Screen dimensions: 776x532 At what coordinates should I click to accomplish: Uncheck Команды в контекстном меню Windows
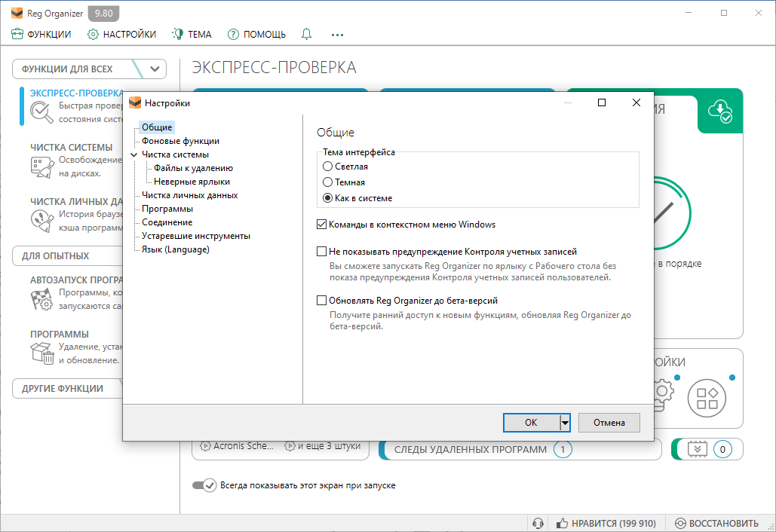point(321,224)
